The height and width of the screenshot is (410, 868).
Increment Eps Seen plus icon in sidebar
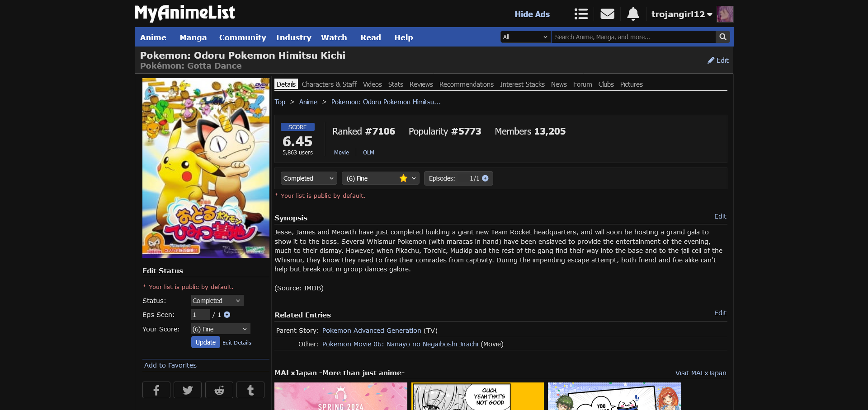(x=227, y=315)
